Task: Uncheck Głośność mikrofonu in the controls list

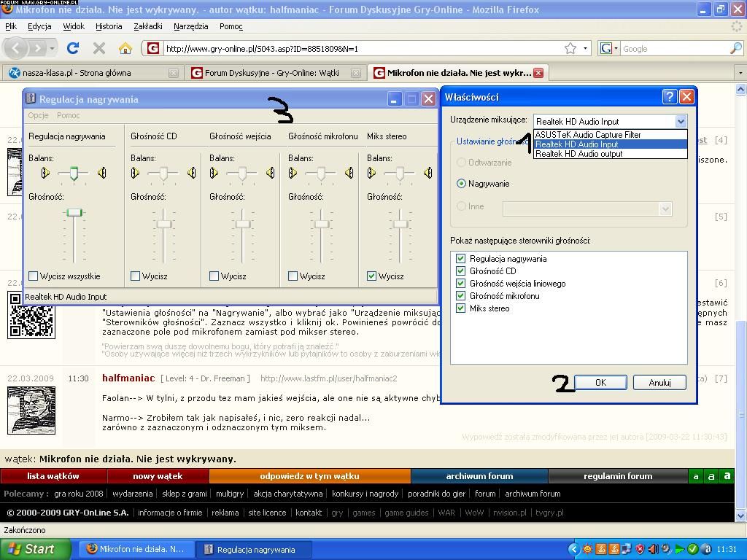Action: click(x=460, y=296)
